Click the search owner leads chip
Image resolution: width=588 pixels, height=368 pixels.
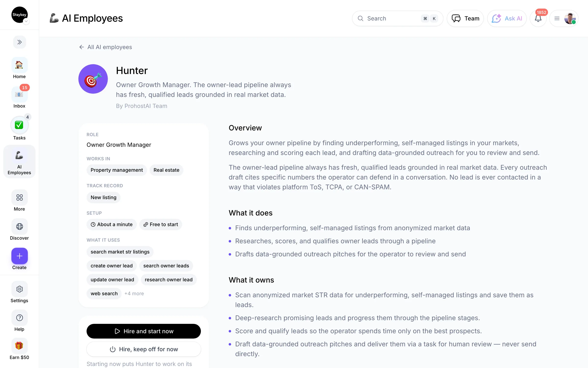tap(166, 266)
